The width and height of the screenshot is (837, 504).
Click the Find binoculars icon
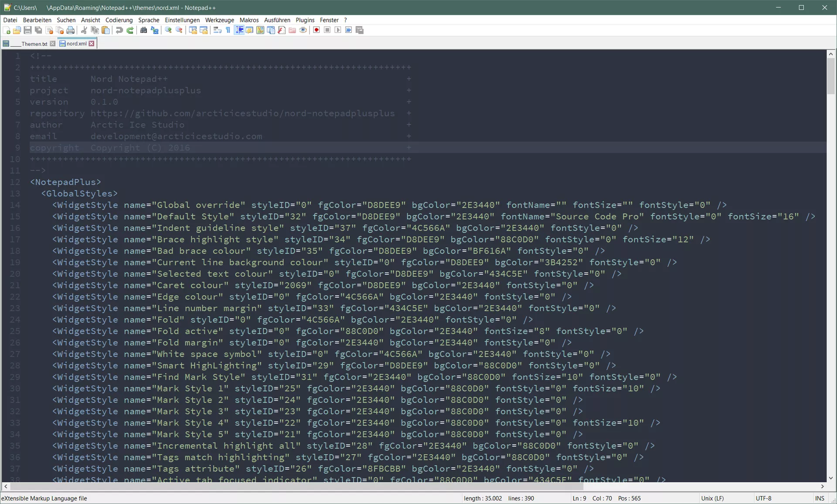(x=143, y=30)
